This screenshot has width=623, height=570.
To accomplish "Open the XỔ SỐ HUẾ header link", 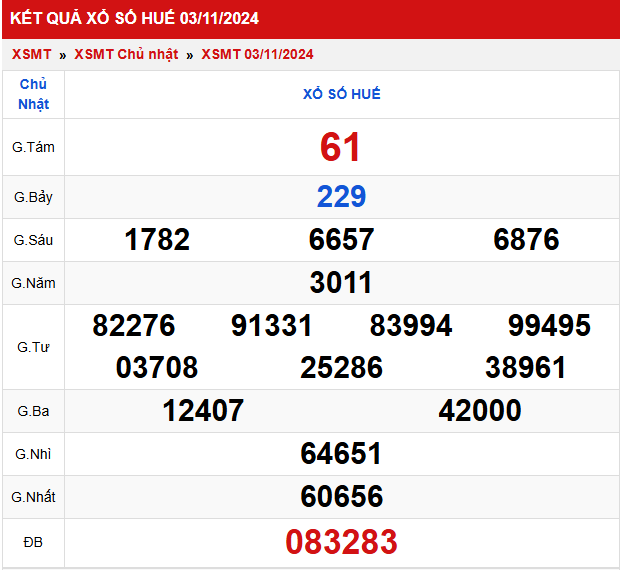I will (341, 94).
